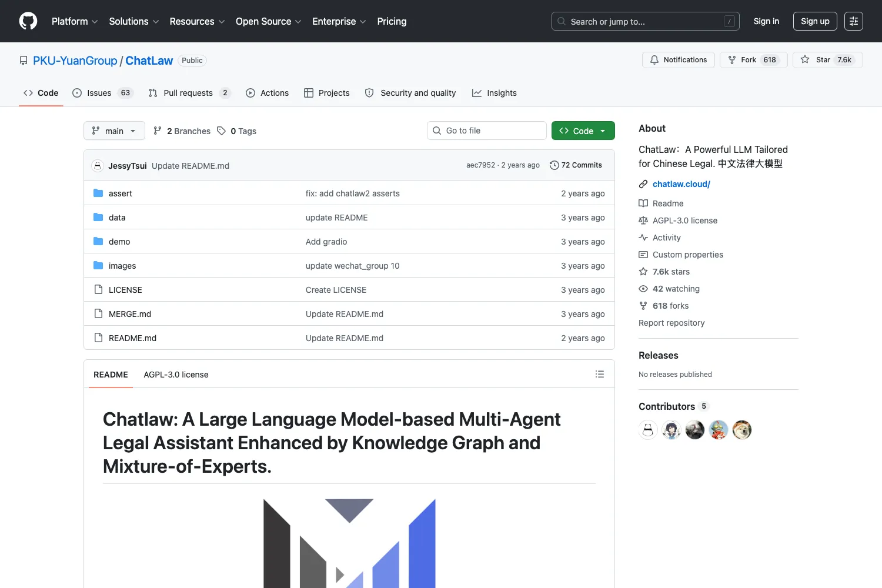This screenshot has height=588, width=882.
Task: Open the Releases section heading
Action: (x=659, y=355)
